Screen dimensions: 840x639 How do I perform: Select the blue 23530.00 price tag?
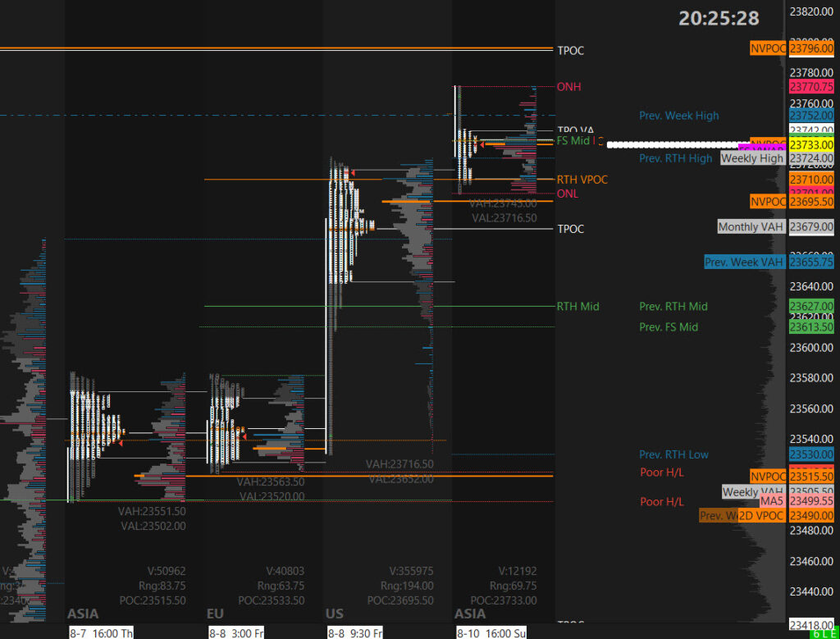(x=811, y=454)
